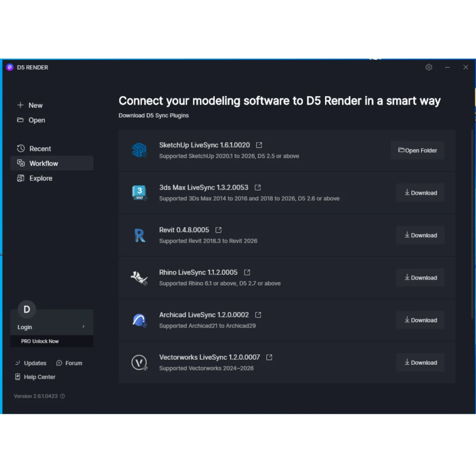Open external link icon beside SketchUp LiveSync

[259, 145]
